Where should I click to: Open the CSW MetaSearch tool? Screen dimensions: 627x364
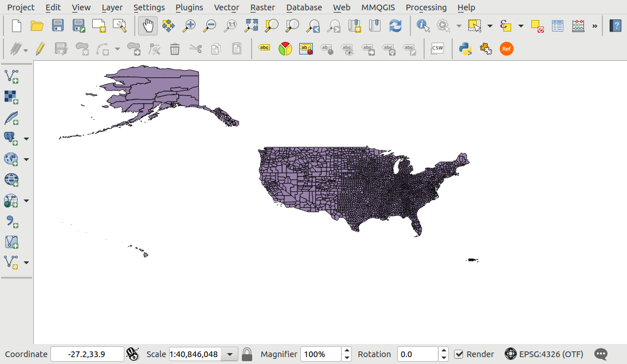coord(437,48)
